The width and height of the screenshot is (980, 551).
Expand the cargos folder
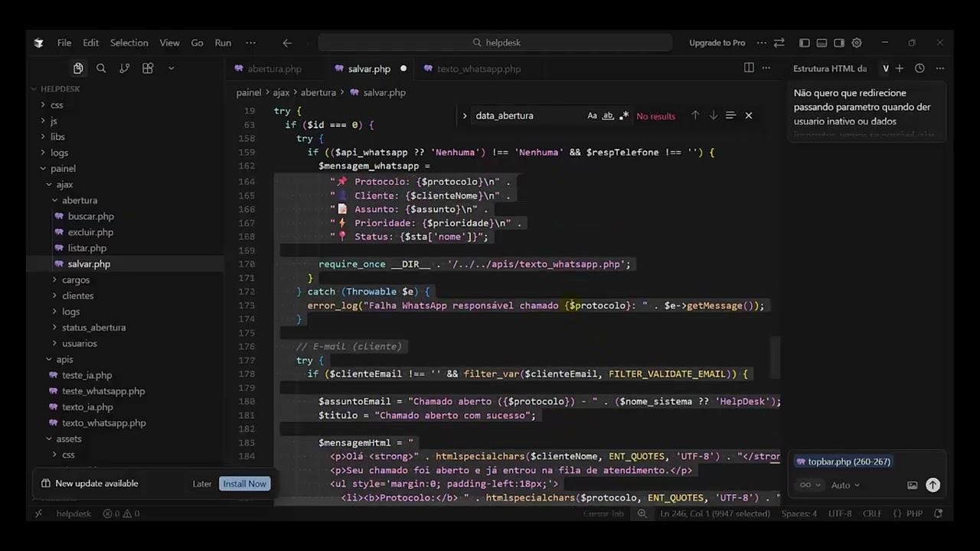point(76,280)
